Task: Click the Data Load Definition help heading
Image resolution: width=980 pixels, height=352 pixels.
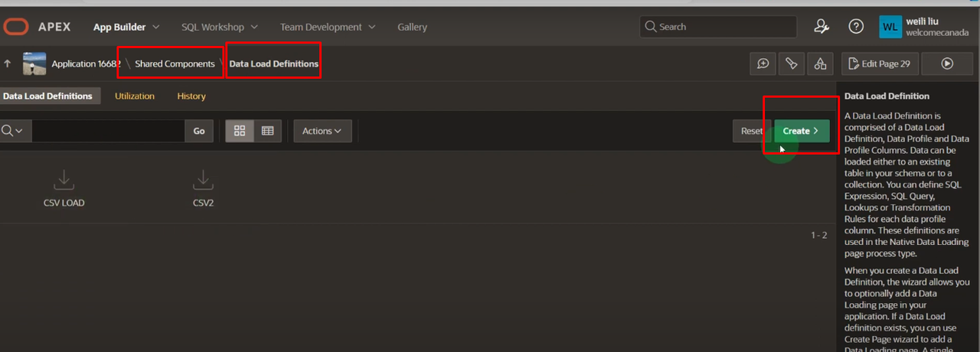Action: click(x=887, y=96)
